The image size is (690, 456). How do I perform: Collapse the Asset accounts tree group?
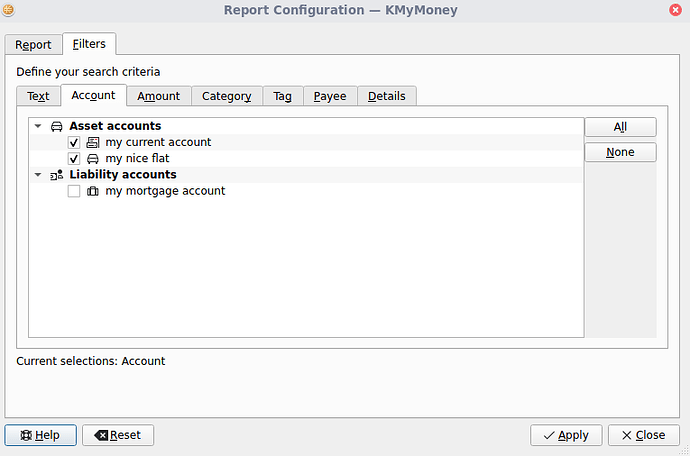coord(37,126)
